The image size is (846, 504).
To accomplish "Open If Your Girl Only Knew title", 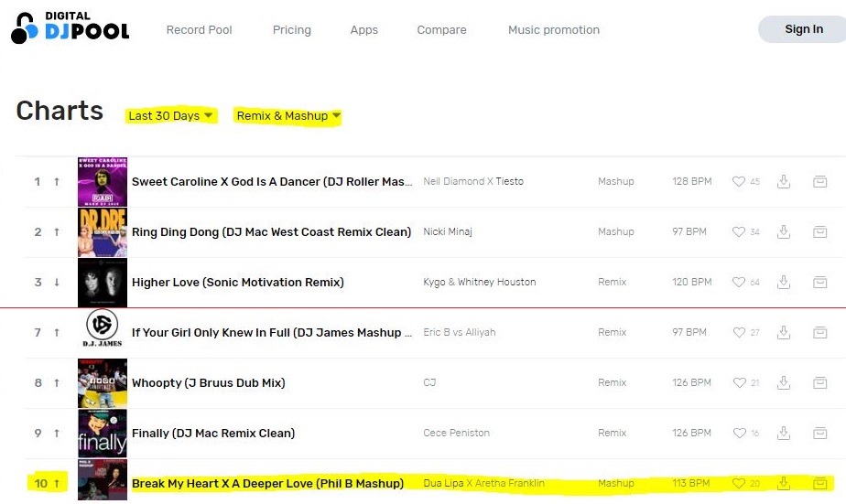I will tap(272, 333).
